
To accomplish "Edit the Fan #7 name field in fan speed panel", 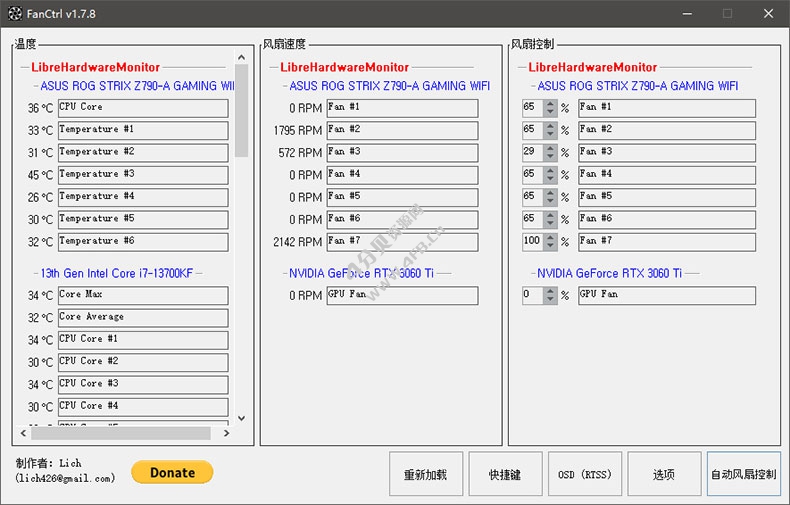I will 402,241.
